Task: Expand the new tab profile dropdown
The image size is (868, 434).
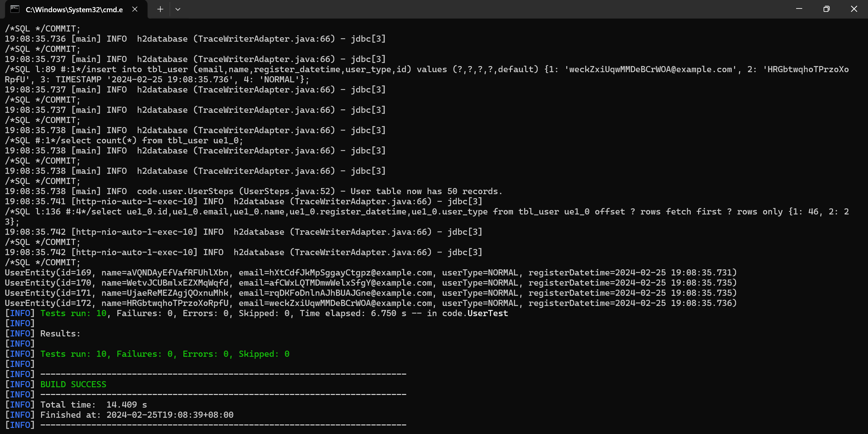Action: coord(178,9)
